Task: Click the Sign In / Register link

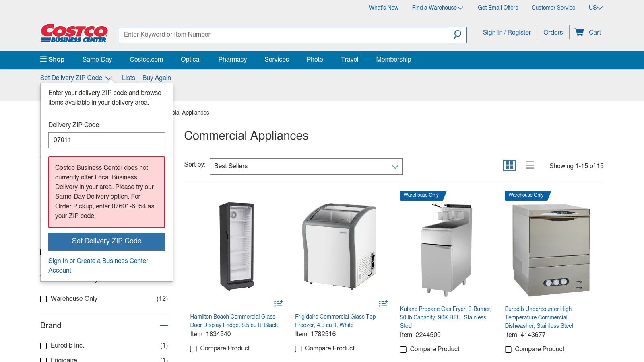Action: point(507,33)
